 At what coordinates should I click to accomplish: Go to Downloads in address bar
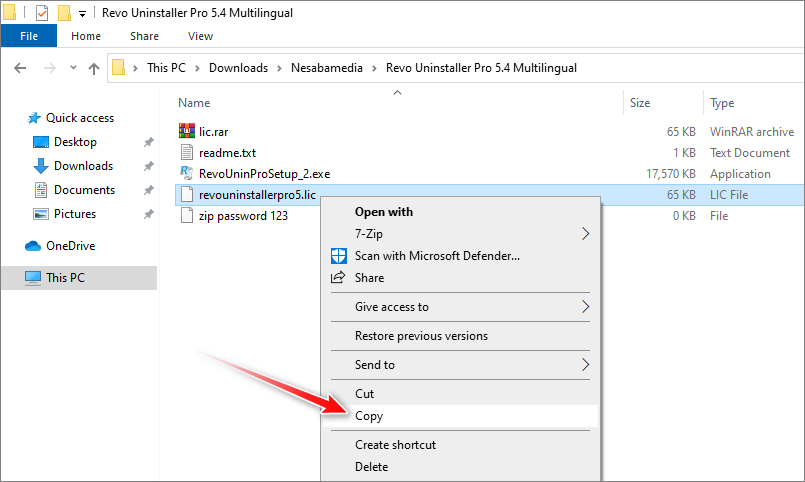[238, 68]
